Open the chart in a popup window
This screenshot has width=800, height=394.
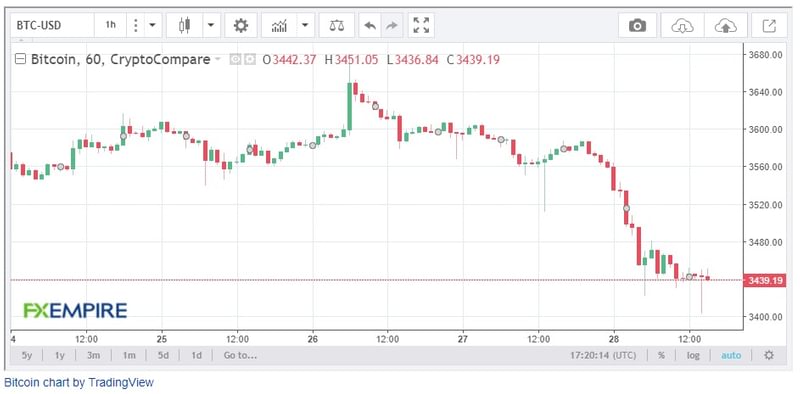769,25
